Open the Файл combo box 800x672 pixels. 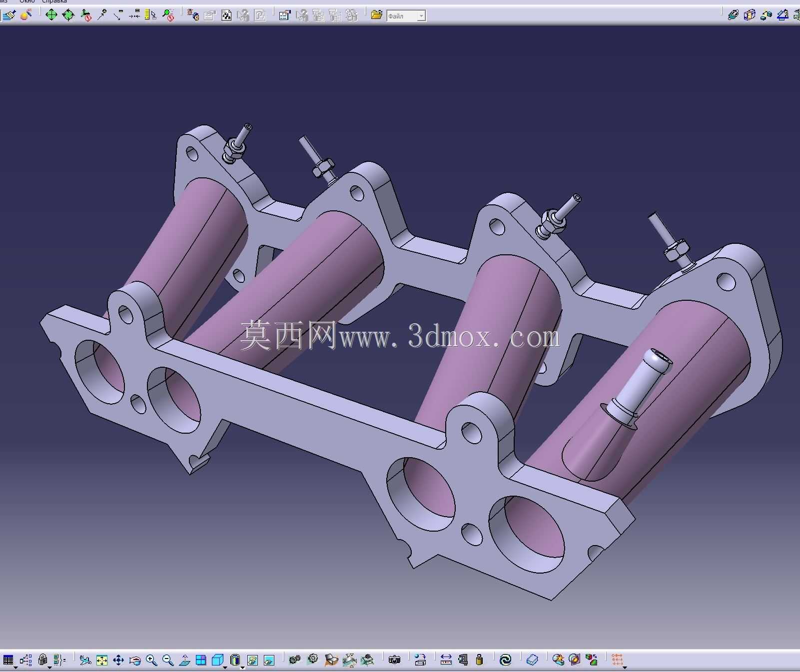click(x=406, y=16)
